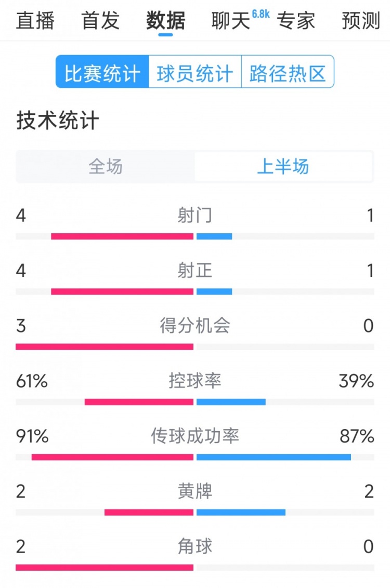Click the home team shots value 4

(22, 215)
